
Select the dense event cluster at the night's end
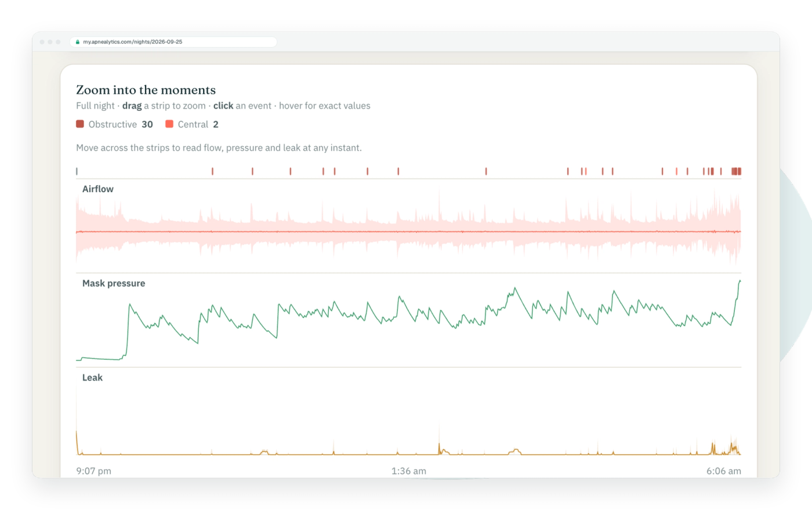pyautogui.click(x=736, y=171)
